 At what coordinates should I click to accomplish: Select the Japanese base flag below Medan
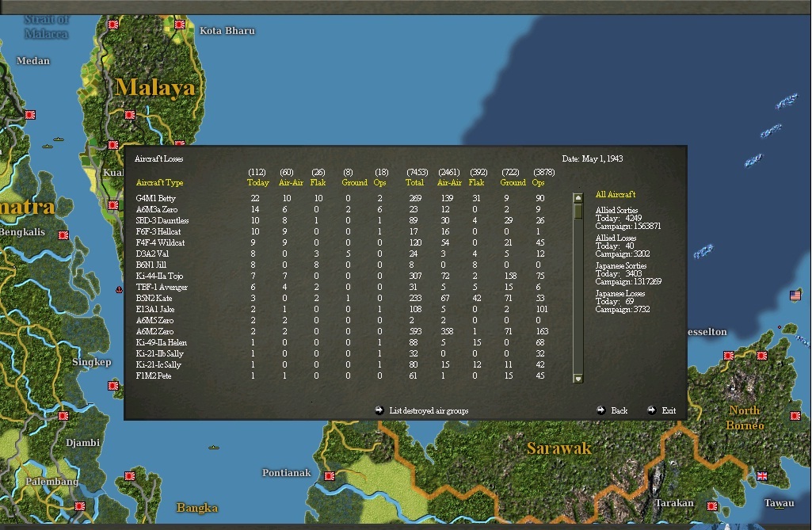pos(30,115)
